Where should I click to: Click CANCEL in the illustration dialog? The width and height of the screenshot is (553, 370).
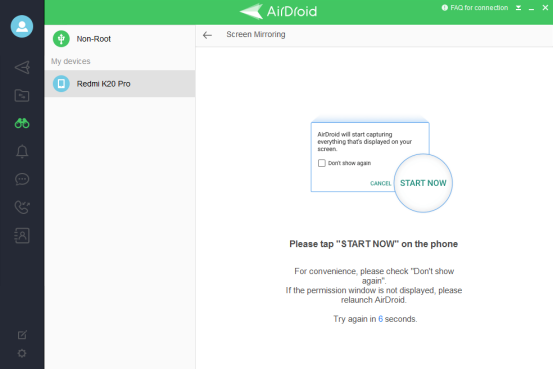point(380,183)
